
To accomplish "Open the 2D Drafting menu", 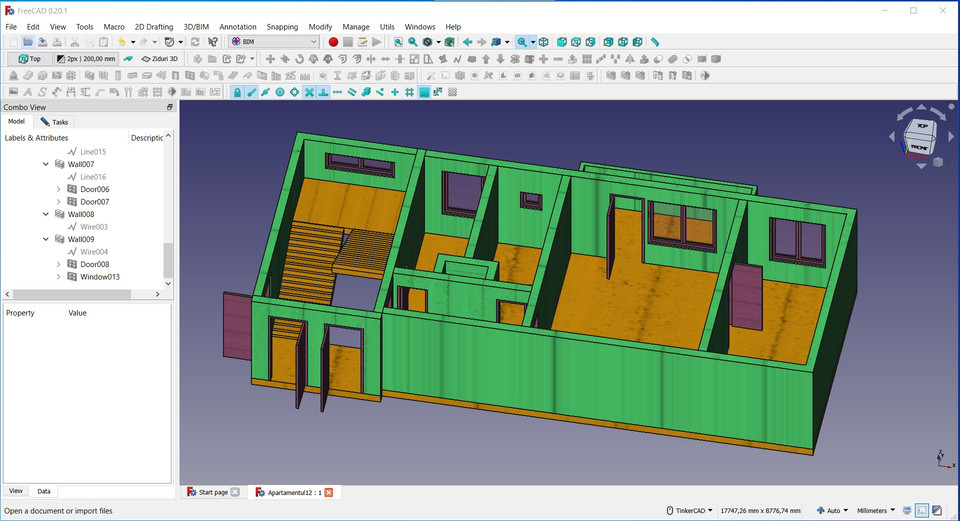I will point(154,27).
